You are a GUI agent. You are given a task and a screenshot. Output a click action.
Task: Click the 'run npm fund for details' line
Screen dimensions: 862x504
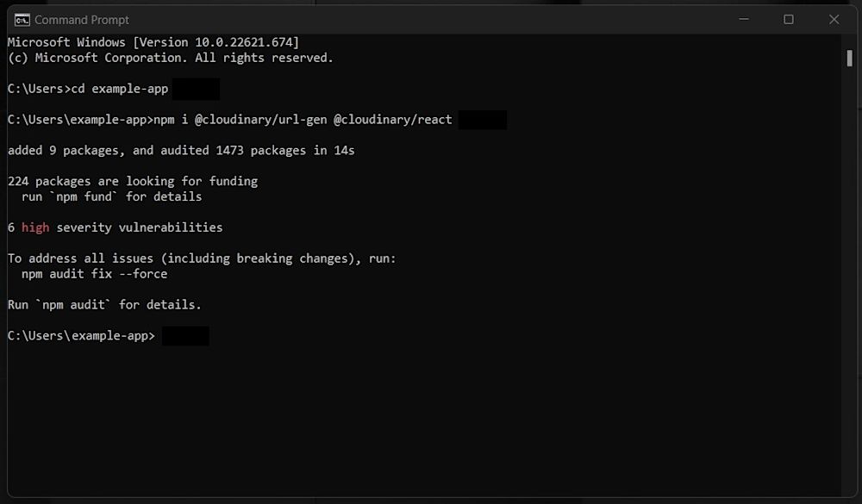[111, 196]
